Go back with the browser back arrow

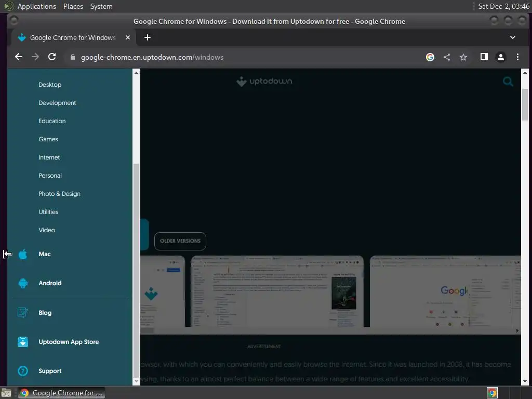19,57
